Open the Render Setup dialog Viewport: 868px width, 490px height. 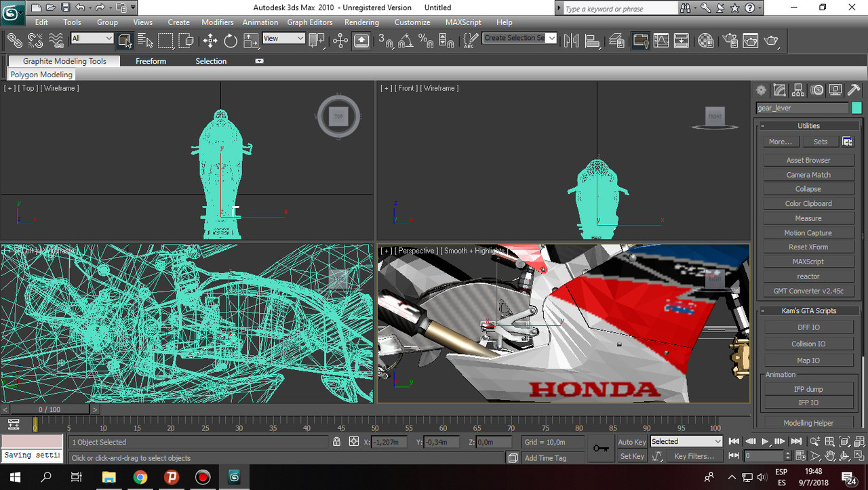click(x=730, y=41)
